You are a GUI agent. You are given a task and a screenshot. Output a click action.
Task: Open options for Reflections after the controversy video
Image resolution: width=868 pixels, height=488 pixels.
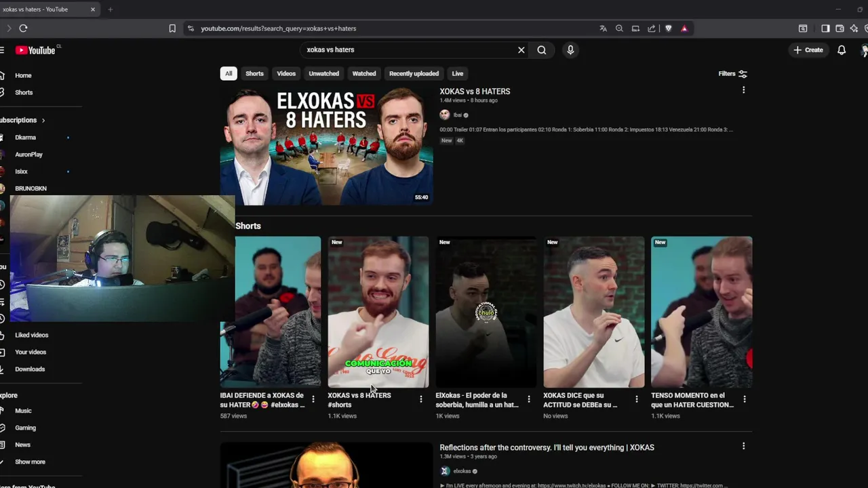(x=743, y=446)
